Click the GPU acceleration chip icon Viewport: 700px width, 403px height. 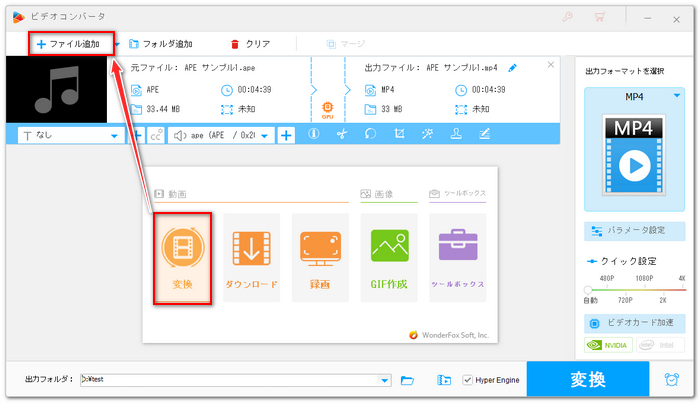tap(328, 109)
